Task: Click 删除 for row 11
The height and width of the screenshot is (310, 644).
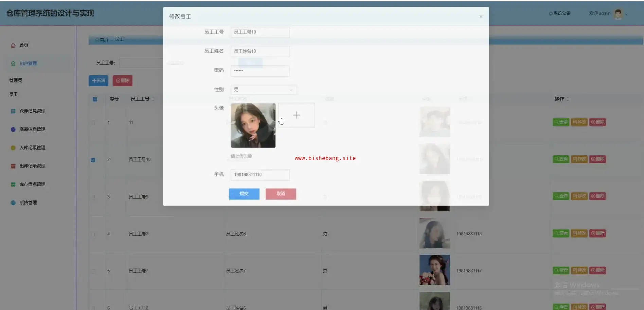Action: pos(597,122)
